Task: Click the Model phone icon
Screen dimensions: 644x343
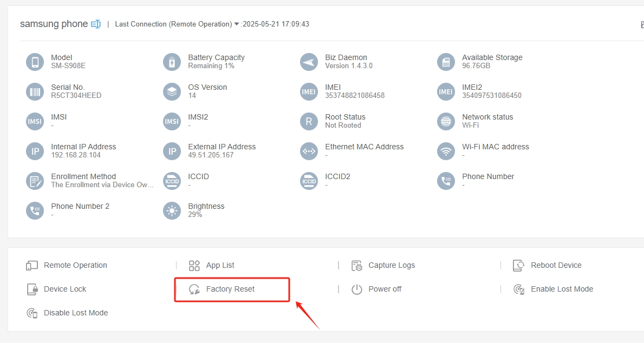Action: point(35,62)
